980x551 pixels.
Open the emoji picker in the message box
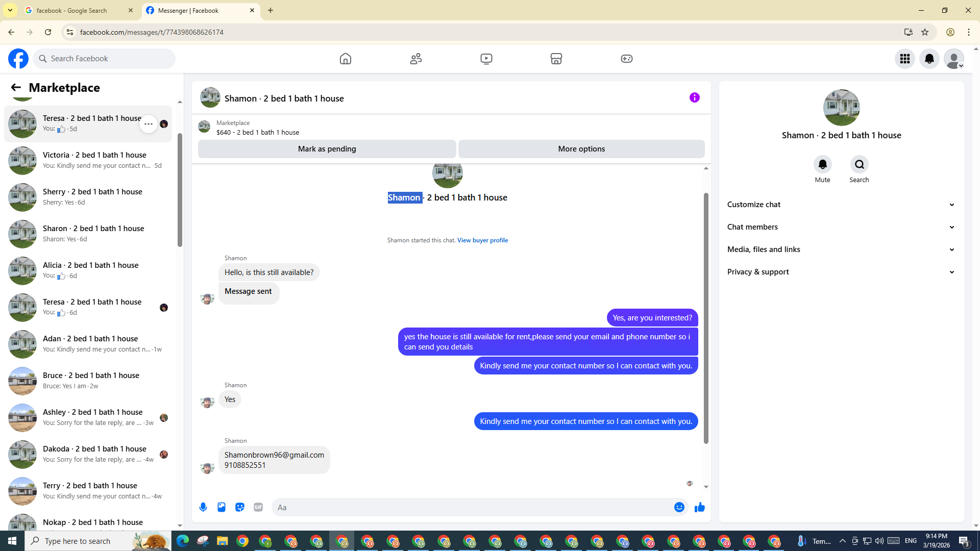tap(679, 507)
